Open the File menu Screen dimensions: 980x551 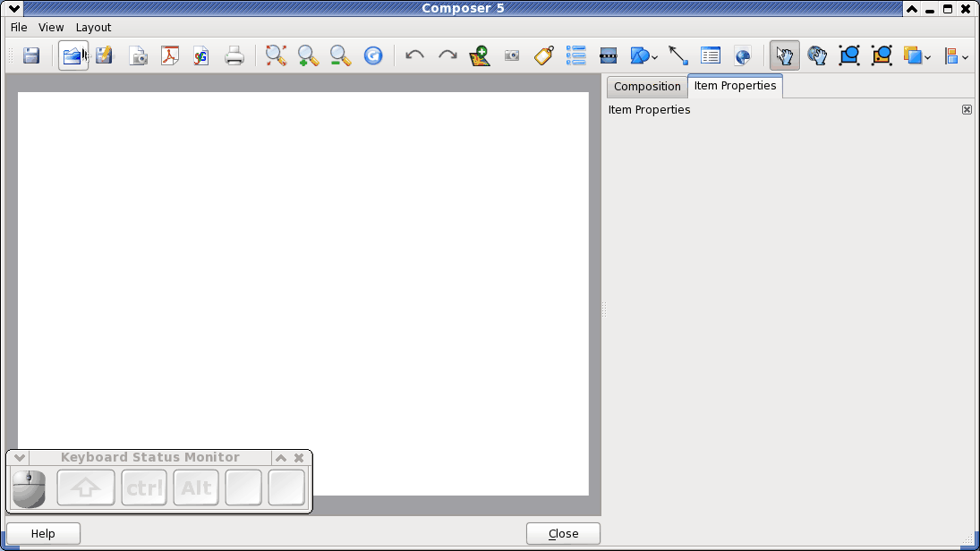pos(19,28)
